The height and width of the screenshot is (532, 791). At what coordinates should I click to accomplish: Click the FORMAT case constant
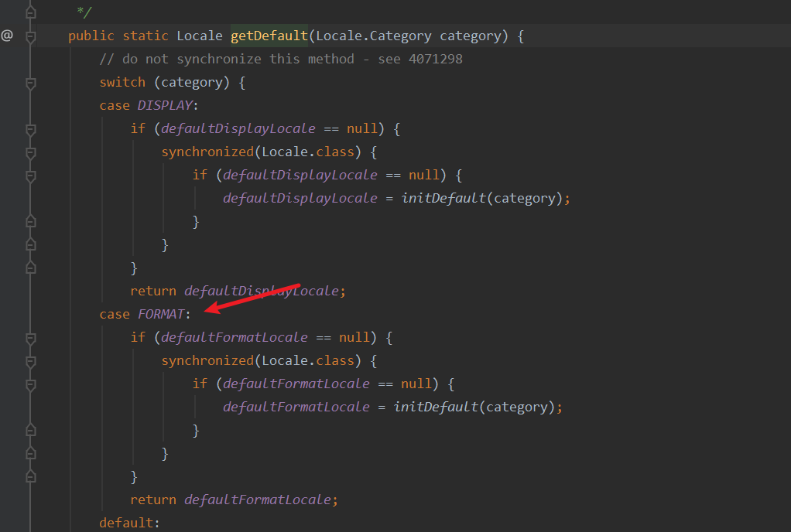161,314
